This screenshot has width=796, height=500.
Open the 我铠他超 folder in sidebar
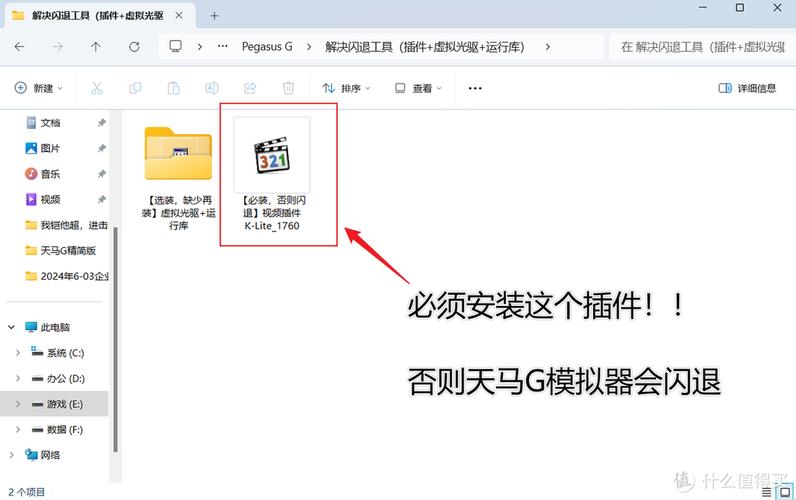click(66, 225)
